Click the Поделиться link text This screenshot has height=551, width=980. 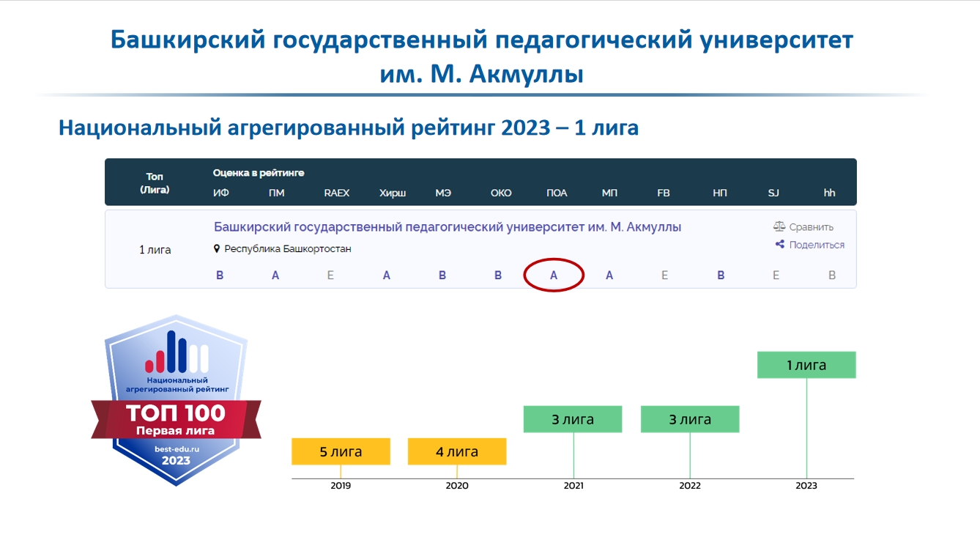click(x=817, y=245)
